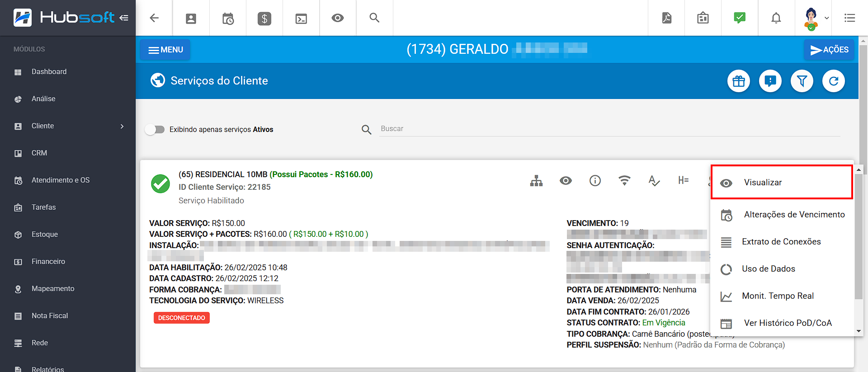The width and height of the screenshot is (868, 372).
Task: Open the search magnifier in top toolbar
Action: point(374,18)
